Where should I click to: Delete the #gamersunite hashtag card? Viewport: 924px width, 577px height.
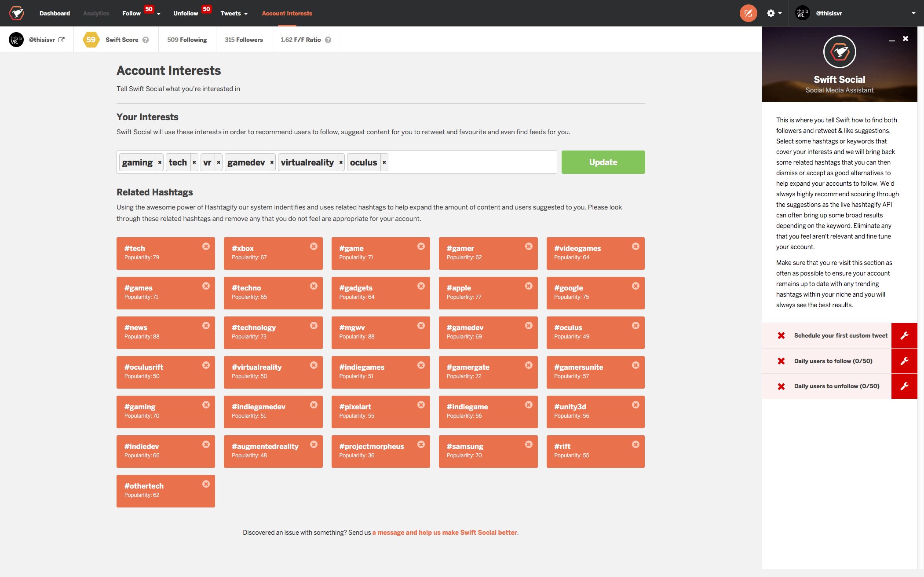click(x=635, y=365)
